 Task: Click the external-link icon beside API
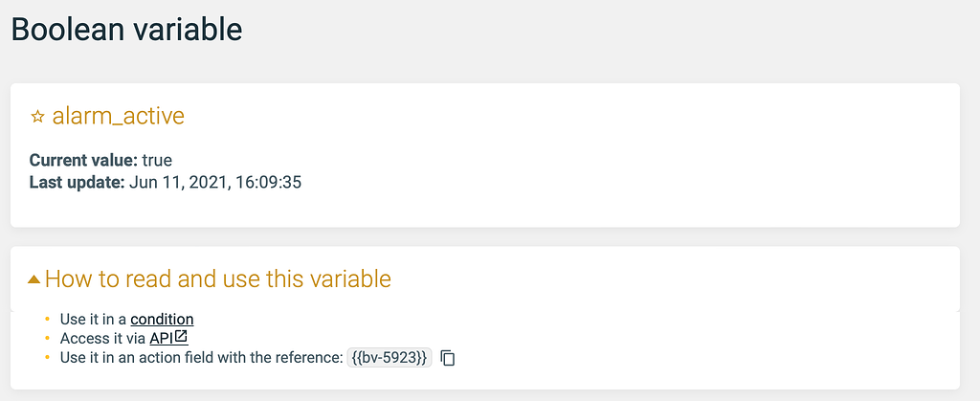[x=181, y=338]
